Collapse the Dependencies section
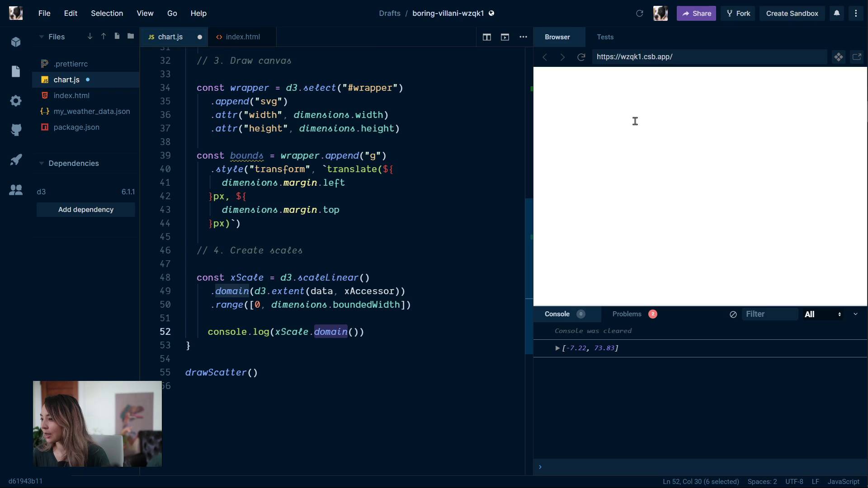This screenshot has width=868, height=488. click(41, 163)
